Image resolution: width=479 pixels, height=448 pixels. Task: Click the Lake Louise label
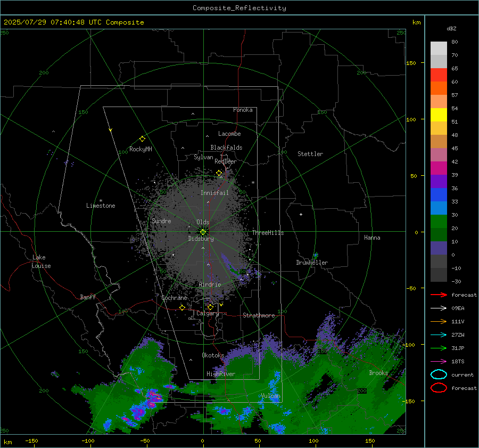[41, 262]
